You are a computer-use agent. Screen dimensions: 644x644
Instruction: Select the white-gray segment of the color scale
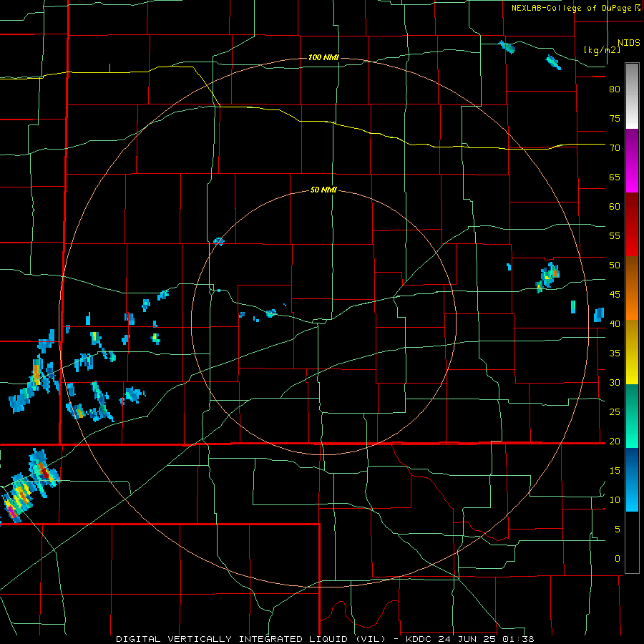tap(632, 96)
